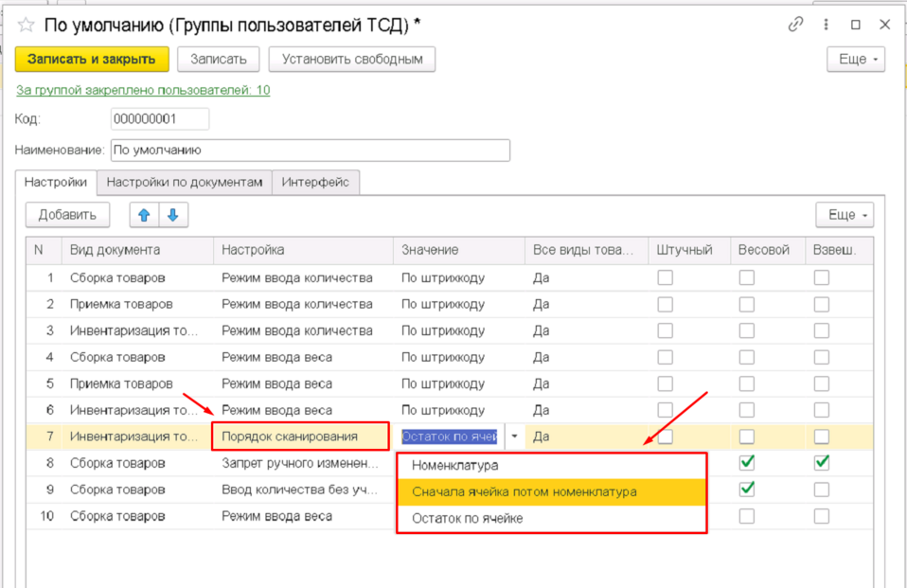
Task: Pick Остаток по ячейке list option
Action: click(467, 519)
